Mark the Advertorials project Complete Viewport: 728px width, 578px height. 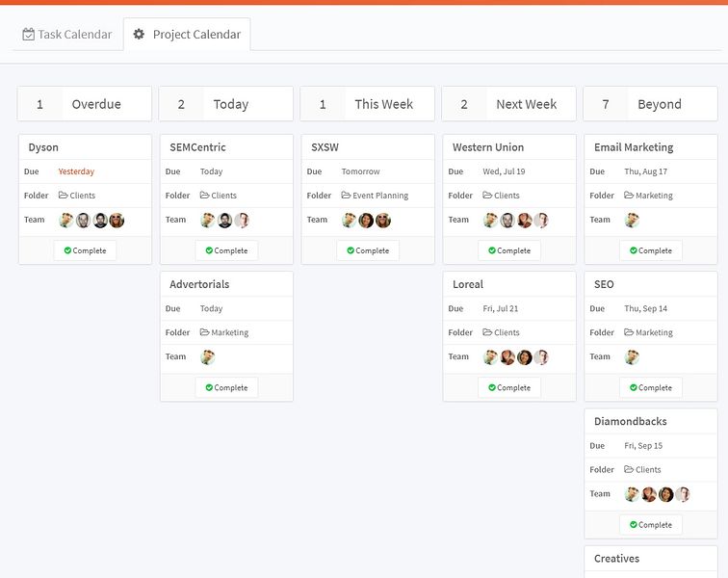226,387
